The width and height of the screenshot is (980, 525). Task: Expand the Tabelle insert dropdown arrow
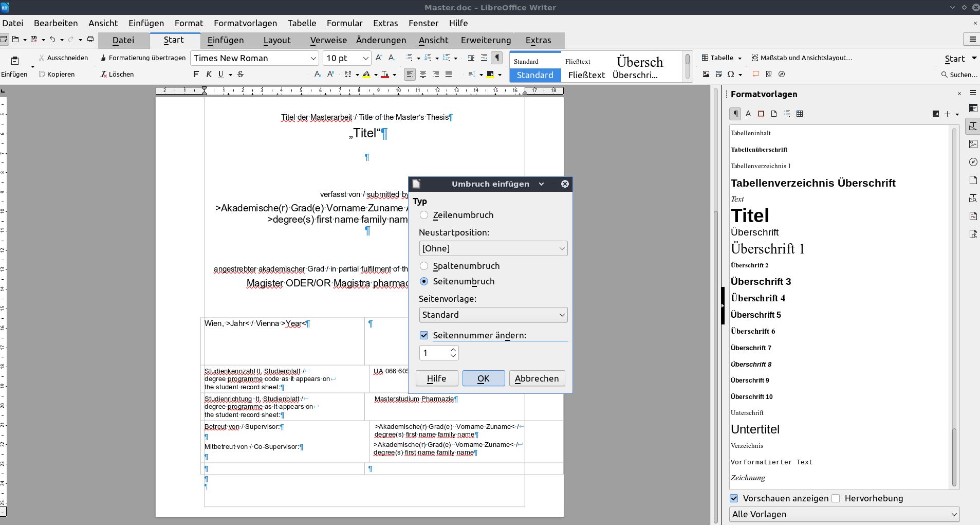coord(739,58)
